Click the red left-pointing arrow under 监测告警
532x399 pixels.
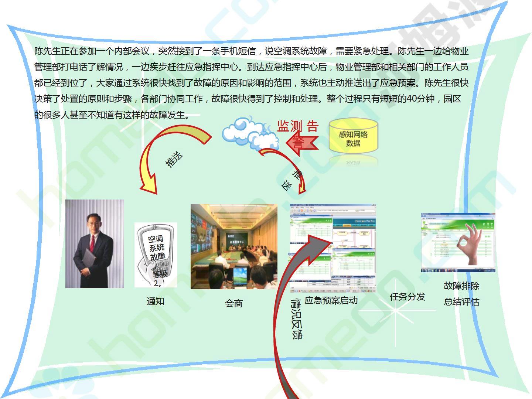[x=303, y=143]
